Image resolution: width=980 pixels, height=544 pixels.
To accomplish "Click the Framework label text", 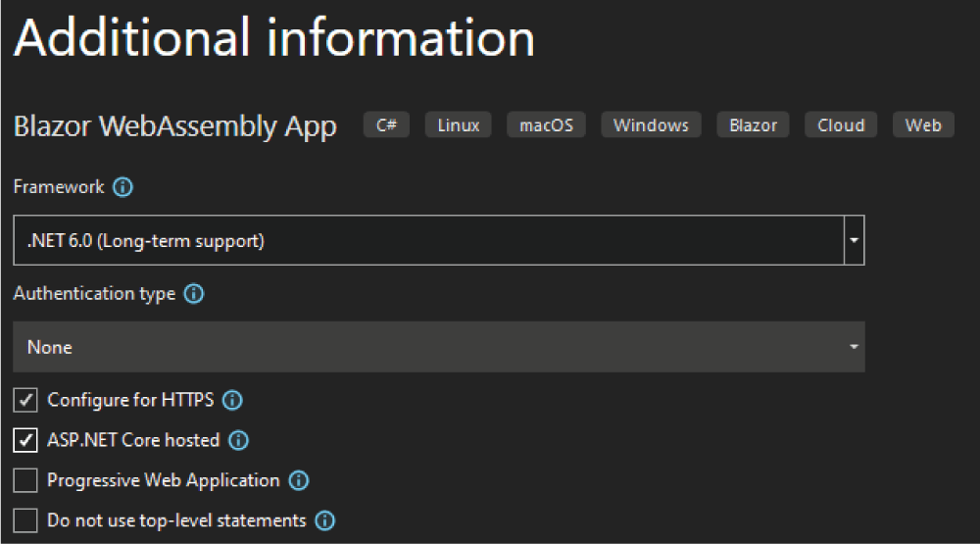I will pyautogui.click(x=59, y=187).
